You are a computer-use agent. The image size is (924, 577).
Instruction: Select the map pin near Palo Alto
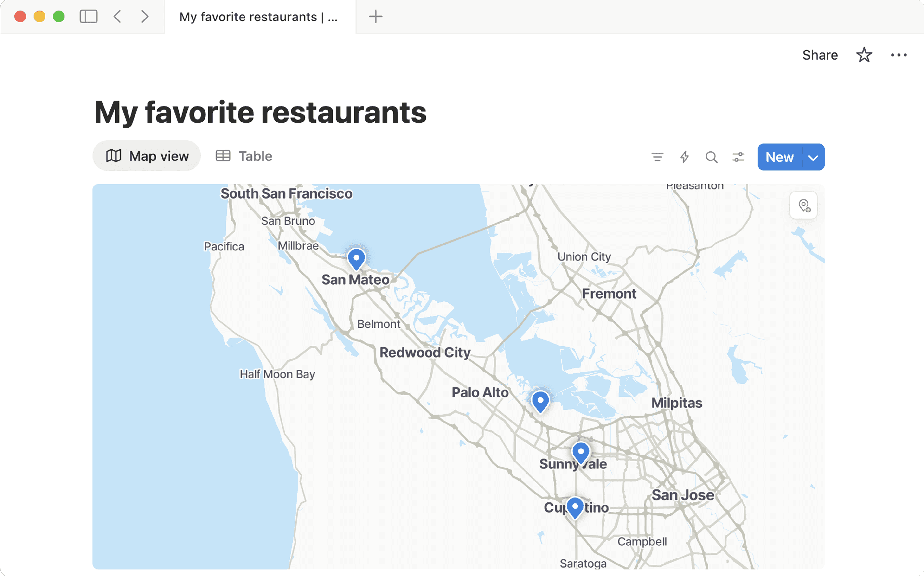[540, 401]
